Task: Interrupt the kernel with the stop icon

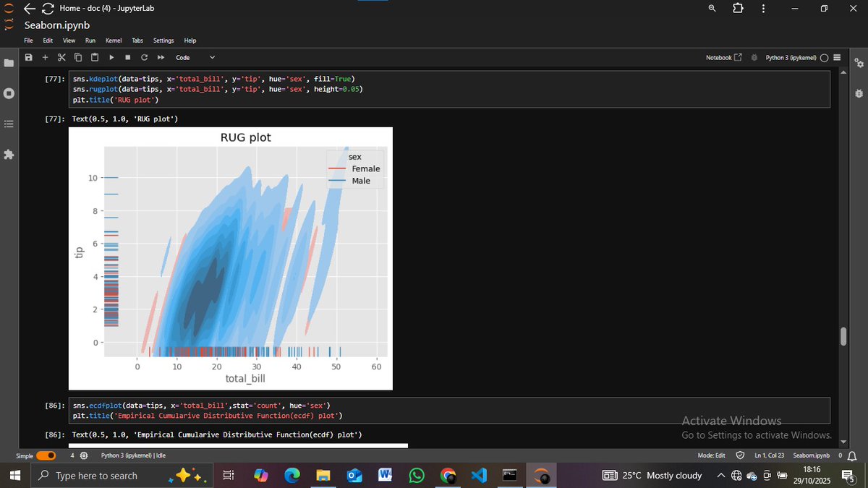Action: click(x=128, y=57)
